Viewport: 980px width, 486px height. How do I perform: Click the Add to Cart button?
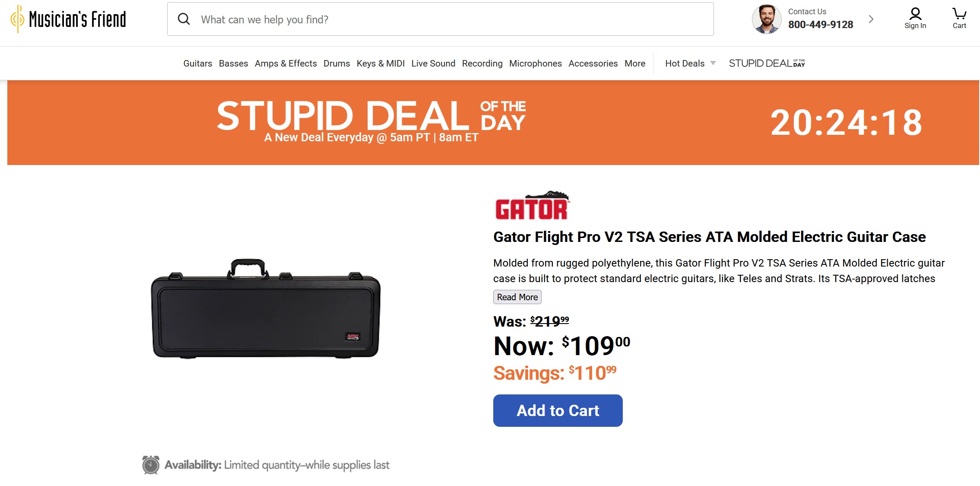(x=558, y=410)
